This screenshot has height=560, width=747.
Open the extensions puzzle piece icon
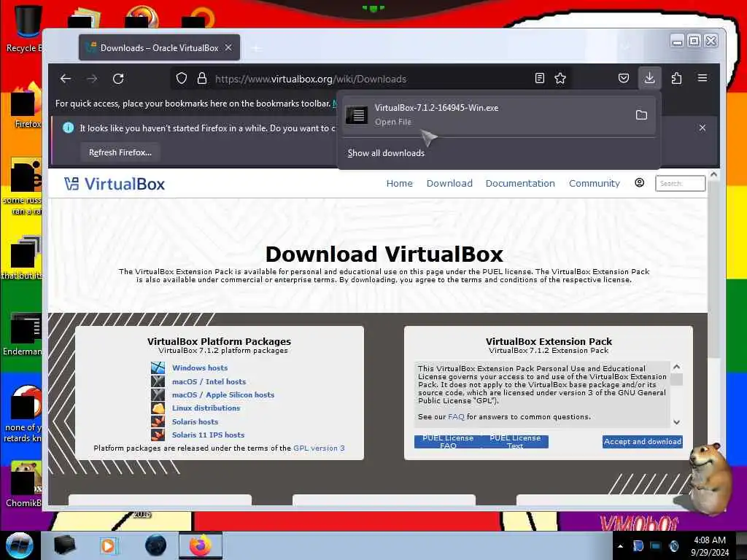pyautogui.click(x=676, y=78)
